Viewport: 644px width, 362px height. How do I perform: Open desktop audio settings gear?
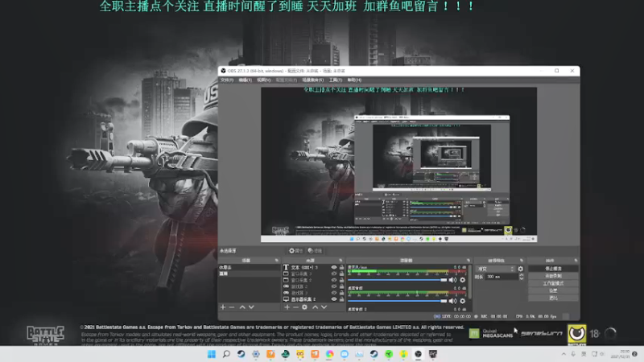(x=462, y=301)
